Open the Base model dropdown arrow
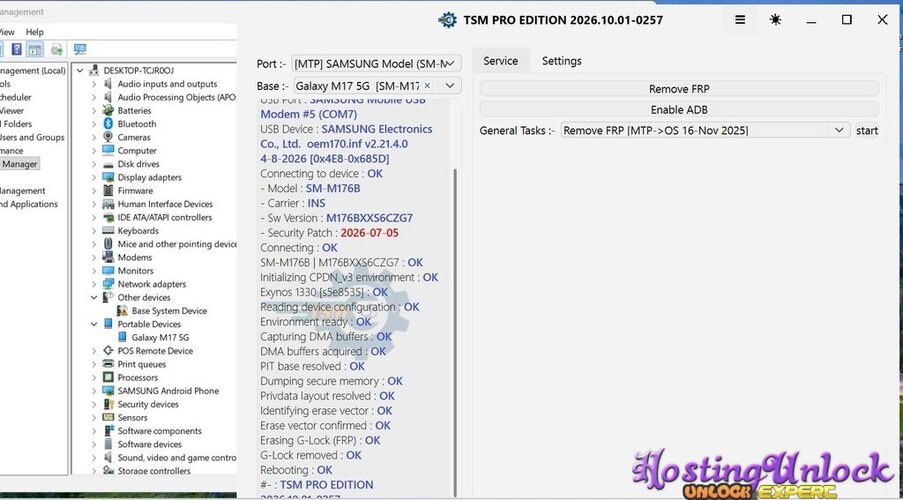 450,86
